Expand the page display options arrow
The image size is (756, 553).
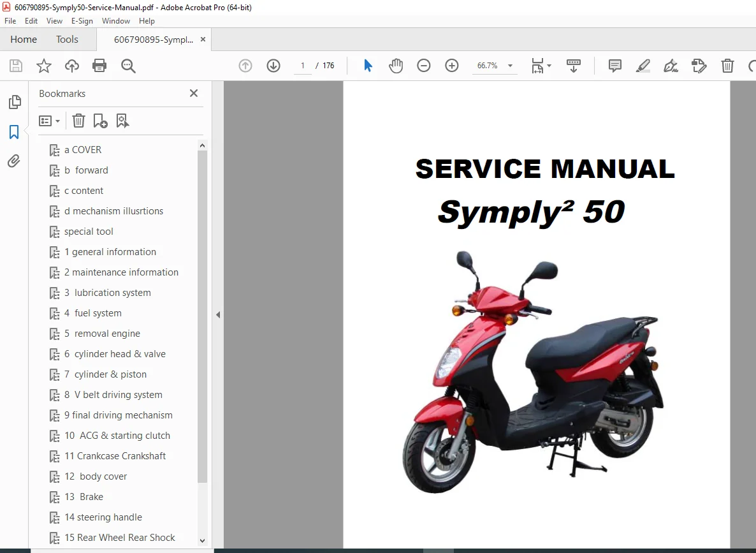[x=549, y=66]
